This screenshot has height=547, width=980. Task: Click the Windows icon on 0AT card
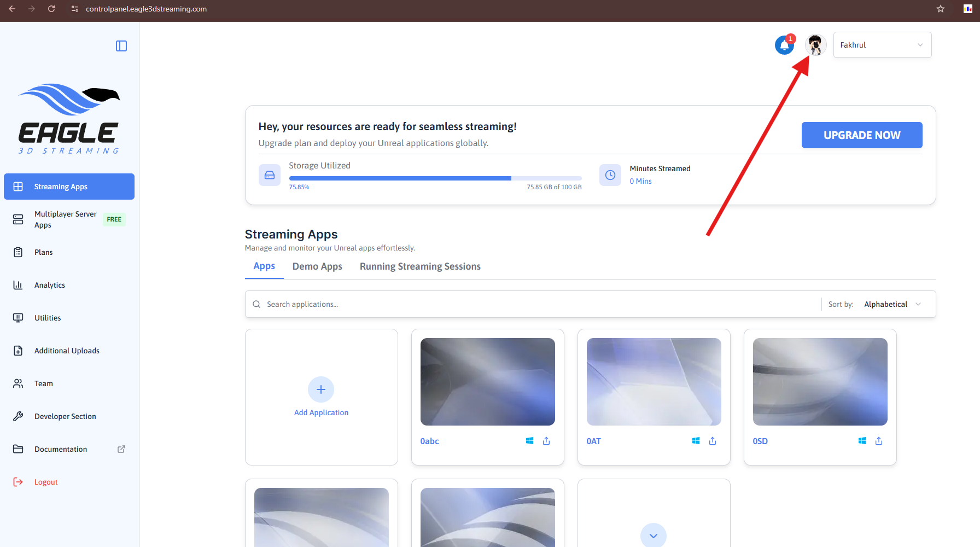pyautogui.click(x=696, y=441)
